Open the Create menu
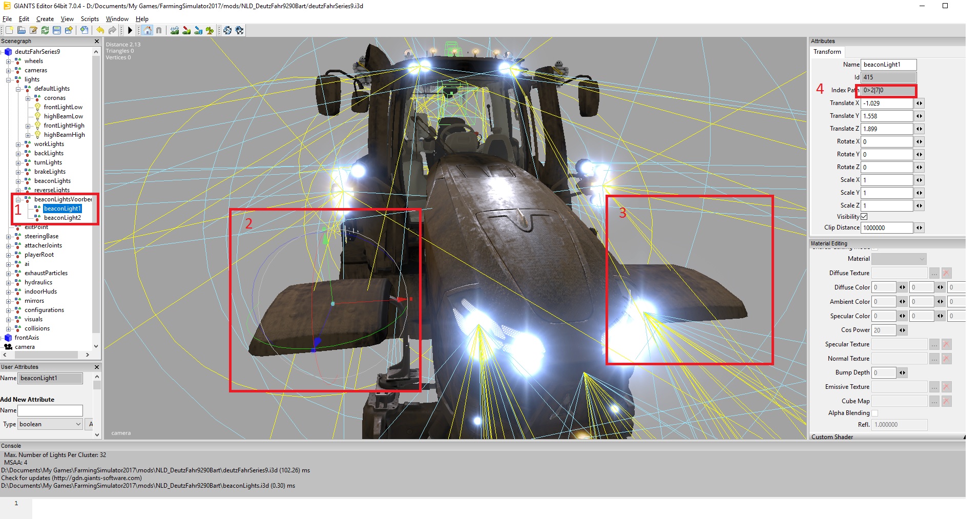 coord(45,19)
